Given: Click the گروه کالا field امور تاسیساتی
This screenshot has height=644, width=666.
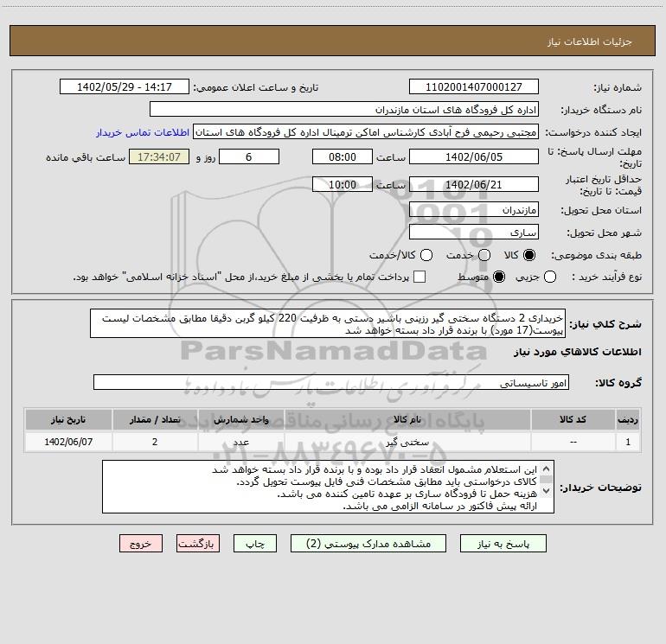Looking at the screenshot, I should (x=331, y=382).
